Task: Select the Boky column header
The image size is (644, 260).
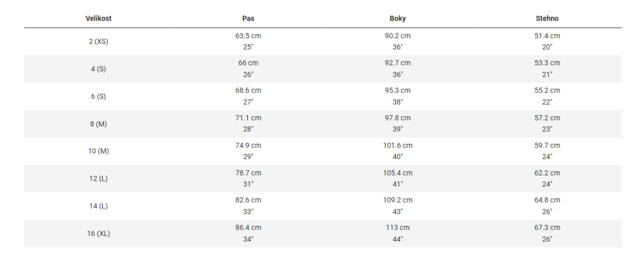Action: (398, 18)
